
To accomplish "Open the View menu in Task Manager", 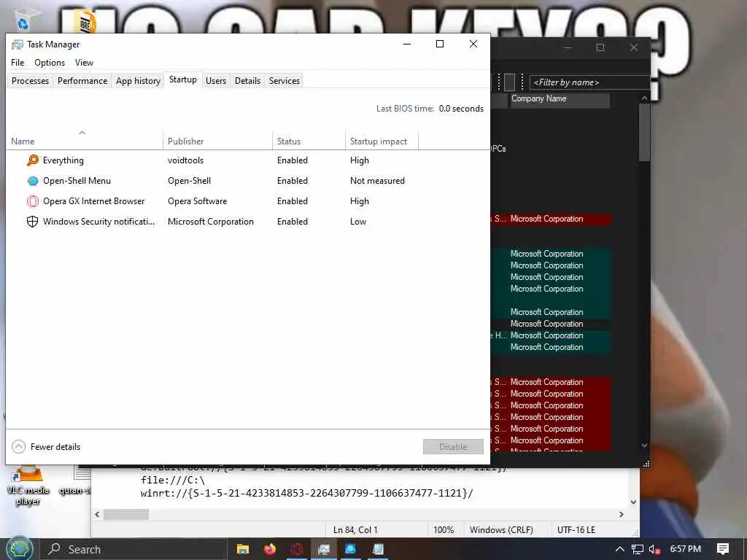I will click(x=84, y=63).
